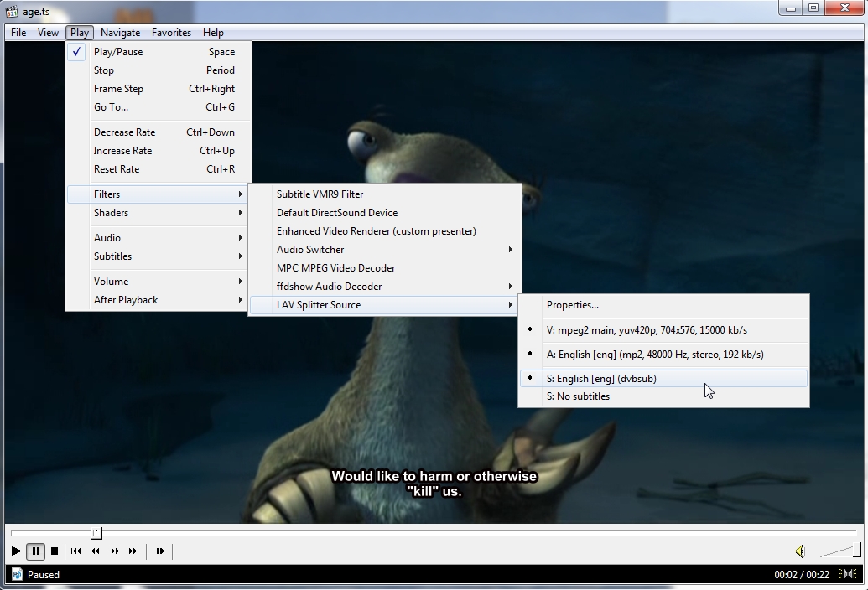The image size is (868, 590).
Task: Close the open Play menu
Action: click(x=79, y=33)
